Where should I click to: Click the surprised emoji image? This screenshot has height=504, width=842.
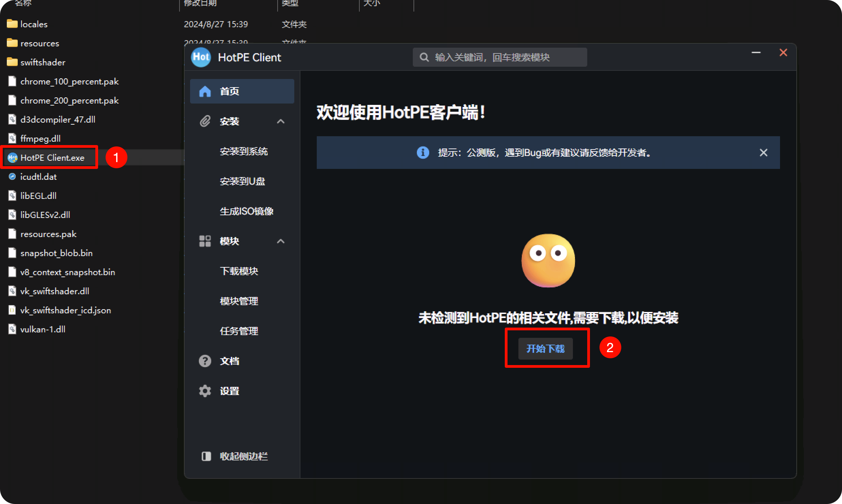(x=548, y=261)
